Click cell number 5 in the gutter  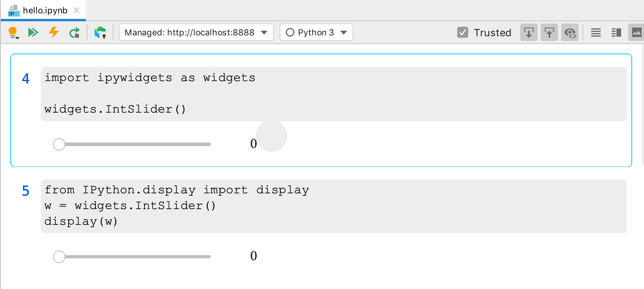coord(26,191)
